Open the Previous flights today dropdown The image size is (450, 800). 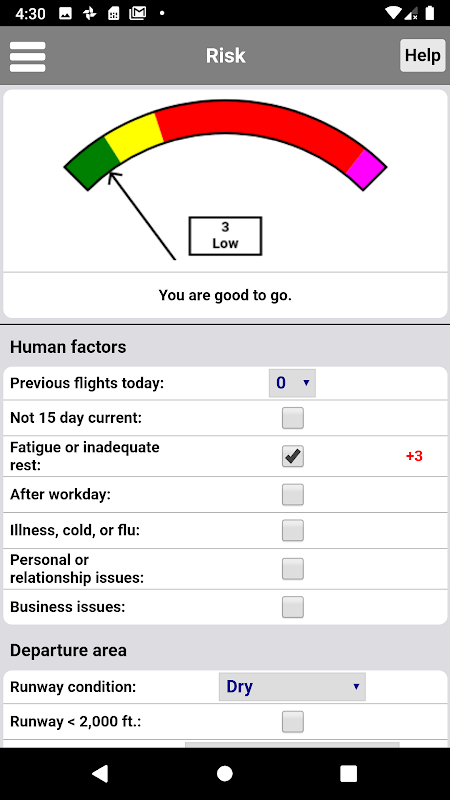pos(292,383)
